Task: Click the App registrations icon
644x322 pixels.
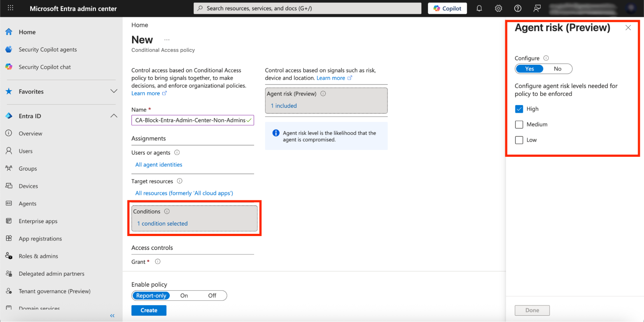Action: 9,238
